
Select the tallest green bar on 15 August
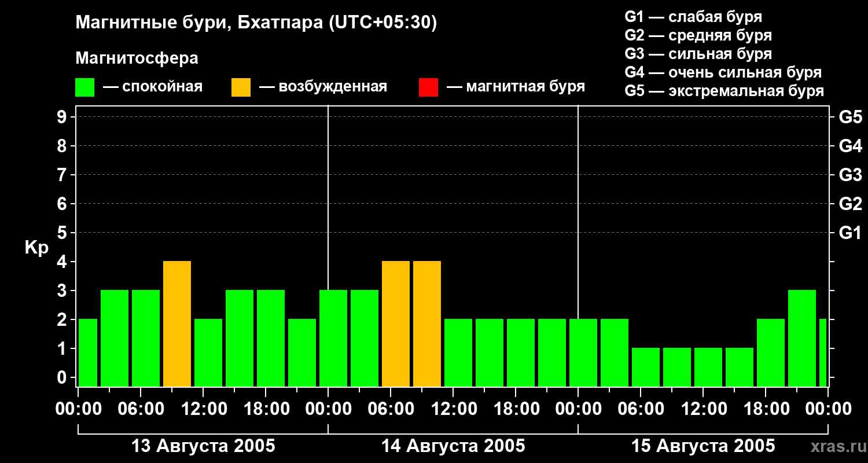point(802,339)
